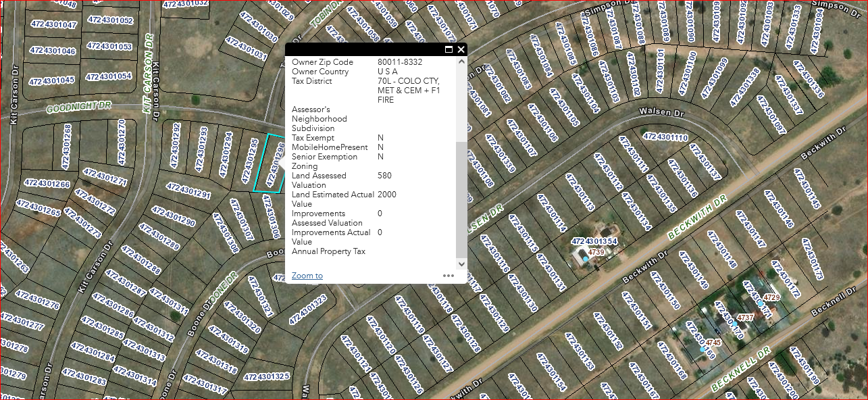Screen dimensions: 868x400
Task: Open the popup's ellipsis options menu
Action: tap(449, 275)
